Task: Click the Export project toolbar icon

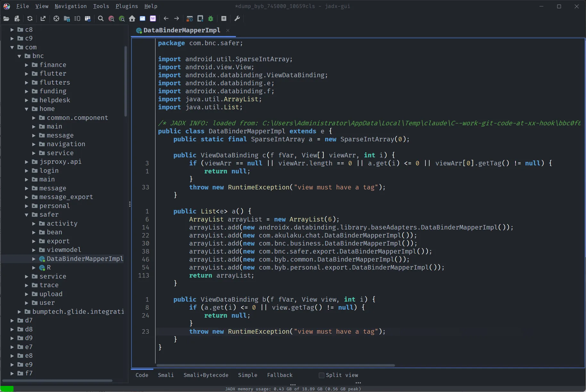Action: (43, 19)
